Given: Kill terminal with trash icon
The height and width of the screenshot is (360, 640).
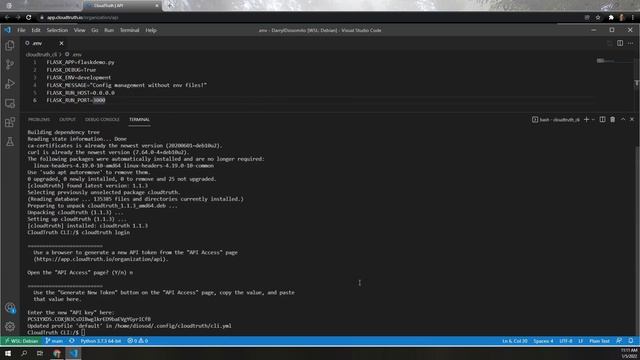Looking at the screenshot, I should 613,120.
